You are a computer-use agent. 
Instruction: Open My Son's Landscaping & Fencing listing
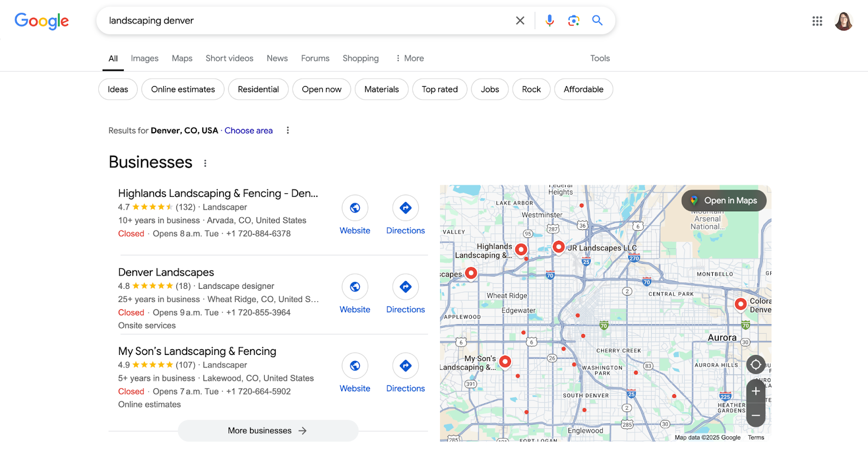(197, 351)
